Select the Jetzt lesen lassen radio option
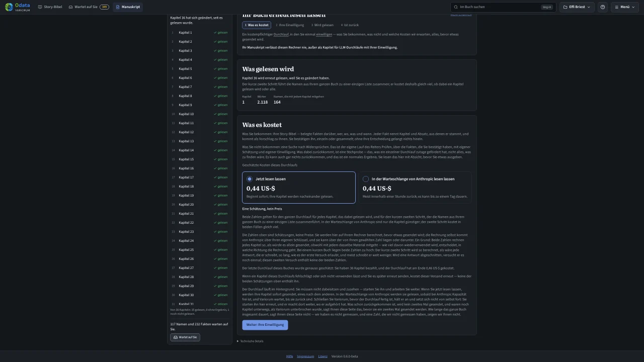Image resolution: width=644 pixels, height=362 pixels. click(x=299, y=188)
